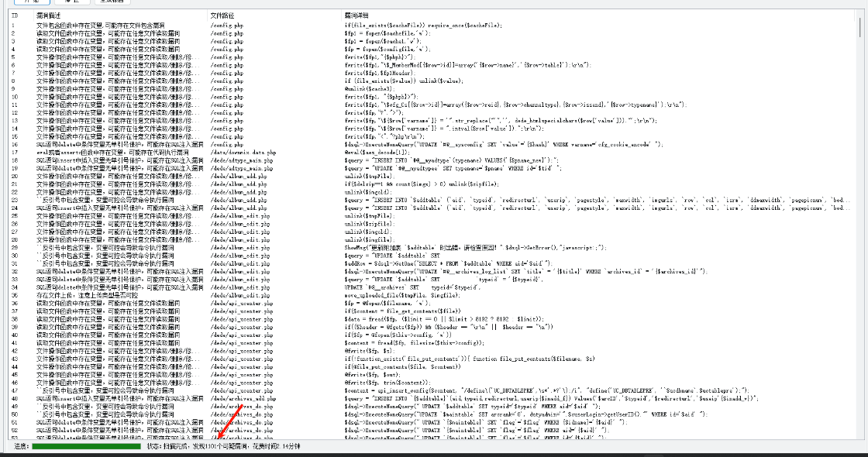Viewport: 868px width, 457px height.
Task: Select the row with ID 10
Action: pyautogui.click(x=432, y=97)
